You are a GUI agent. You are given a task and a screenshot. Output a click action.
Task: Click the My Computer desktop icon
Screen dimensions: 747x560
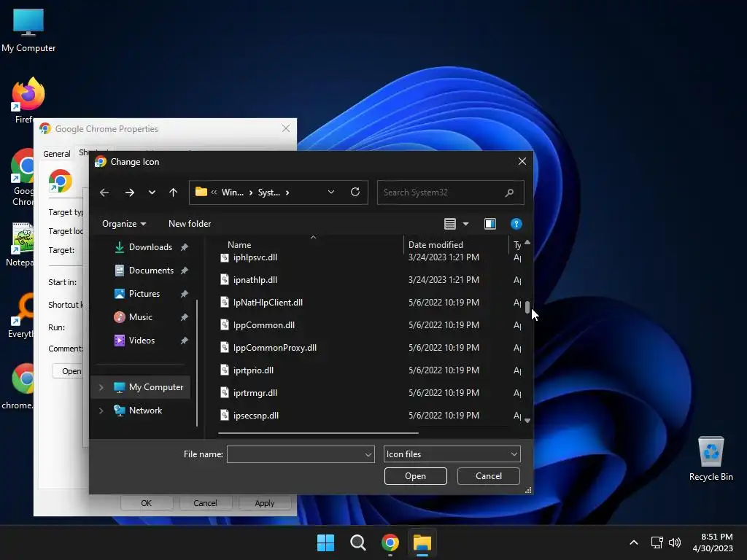[28, 30]
